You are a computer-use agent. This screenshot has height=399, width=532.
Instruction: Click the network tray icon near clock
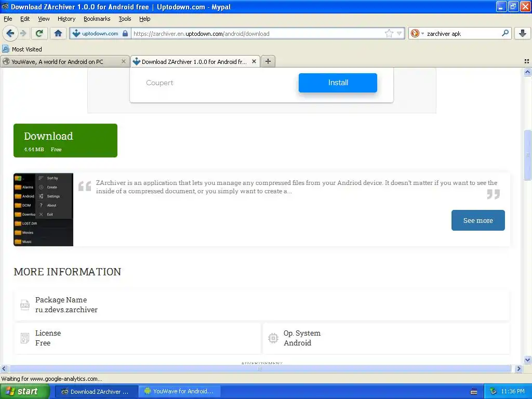point(493,391)
